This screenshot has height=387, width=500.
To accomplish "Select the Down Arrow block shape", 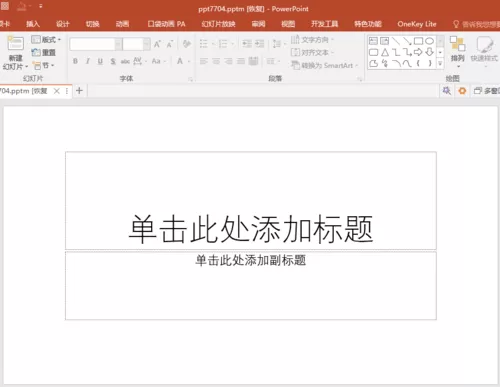I will [430, 52].
